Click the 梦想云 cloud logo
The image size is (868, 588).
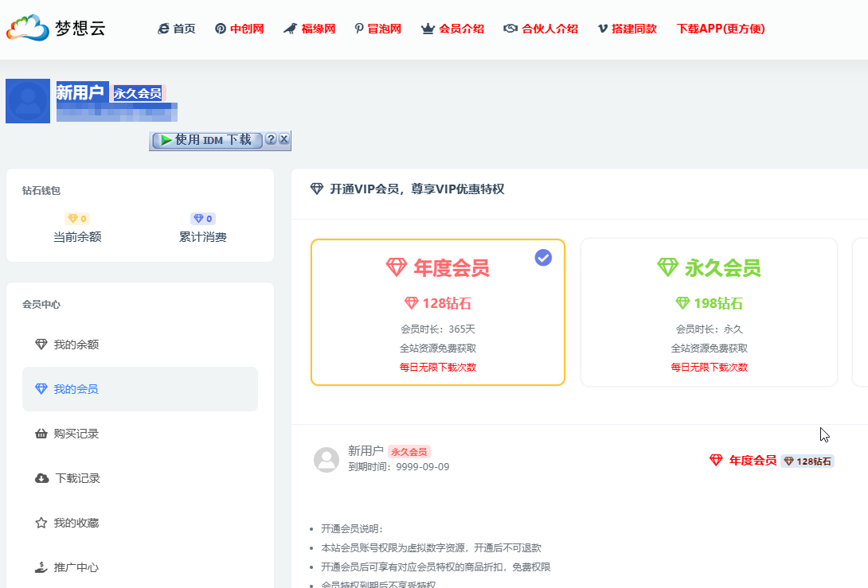tap(56, 28)
